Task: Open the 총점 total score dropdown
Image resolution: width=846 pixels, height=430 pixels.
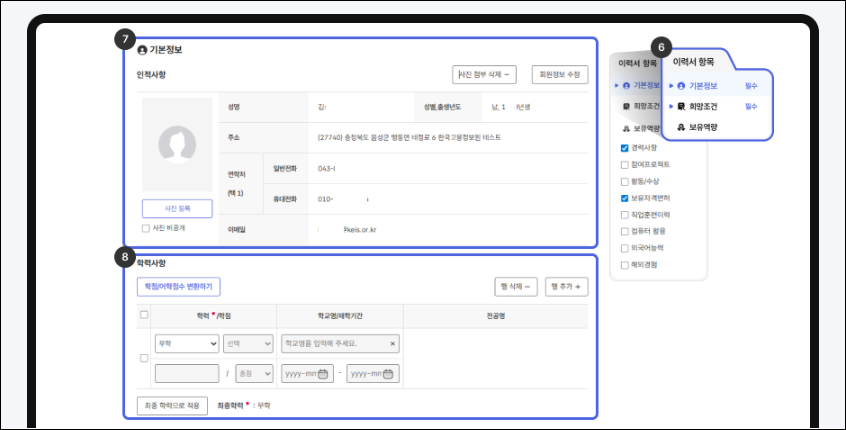Action: 254,374
